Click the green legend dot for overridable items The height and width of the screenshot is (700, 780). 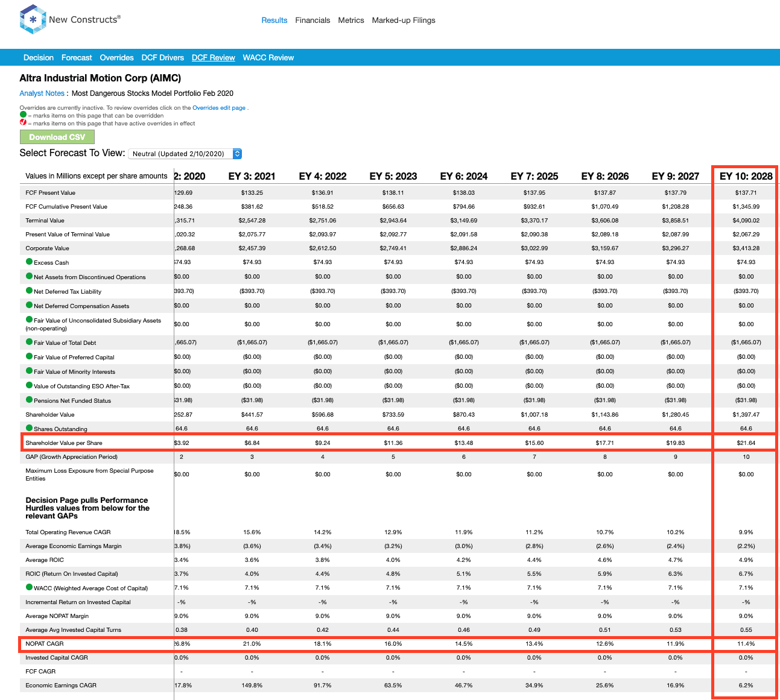pyautogui.click(x=23, y=115)
